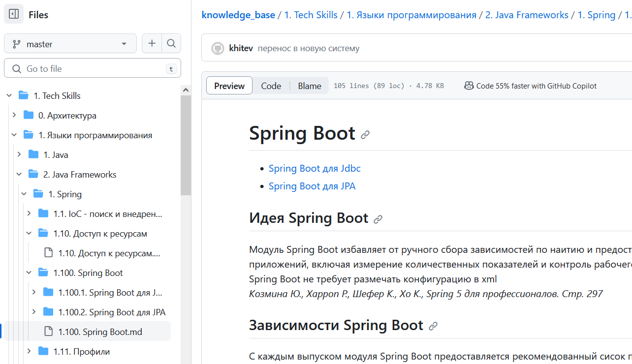The height and width of the screenshot is (364, 632).
Task: Collapse the file tree side panel
Action: point(14,14)
